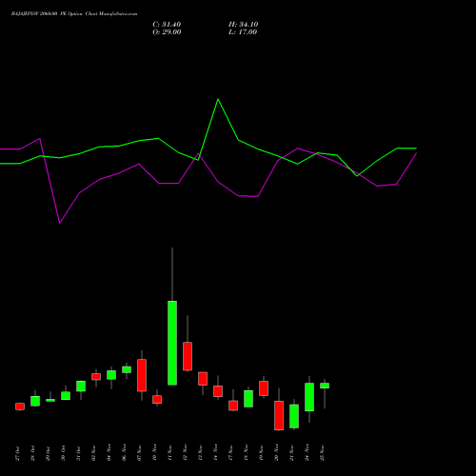Select the green candle for 21 Nov
Screen dimensions: 476x476
[294, 416]
